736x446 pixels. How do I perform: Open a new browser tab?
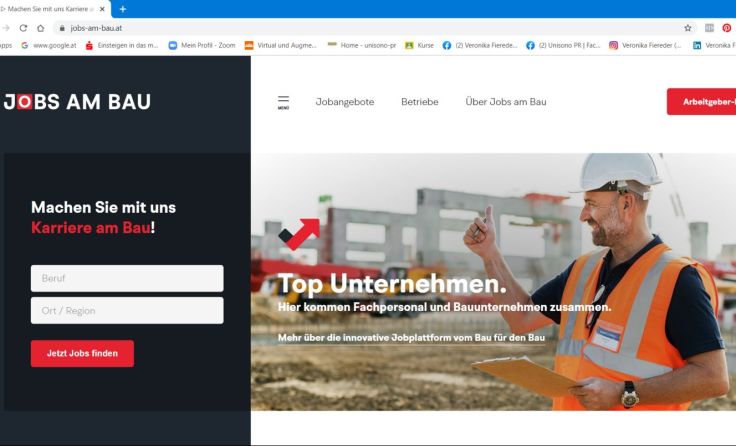pos(123,9)
